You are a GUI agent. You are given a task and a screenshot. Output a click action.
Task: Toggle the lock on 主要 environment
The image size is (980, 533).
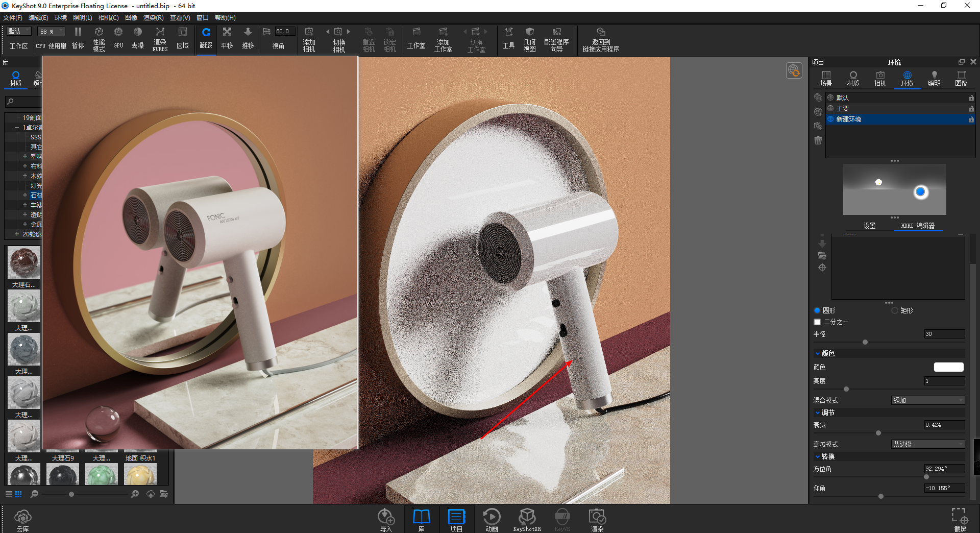[x=971, y=109]
